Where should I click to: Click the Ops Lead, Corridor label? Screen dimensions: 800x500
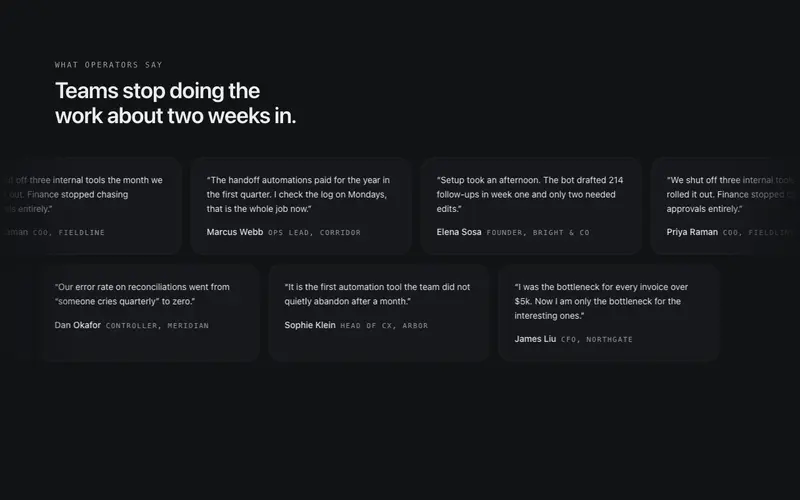click(x=314, y=233)
